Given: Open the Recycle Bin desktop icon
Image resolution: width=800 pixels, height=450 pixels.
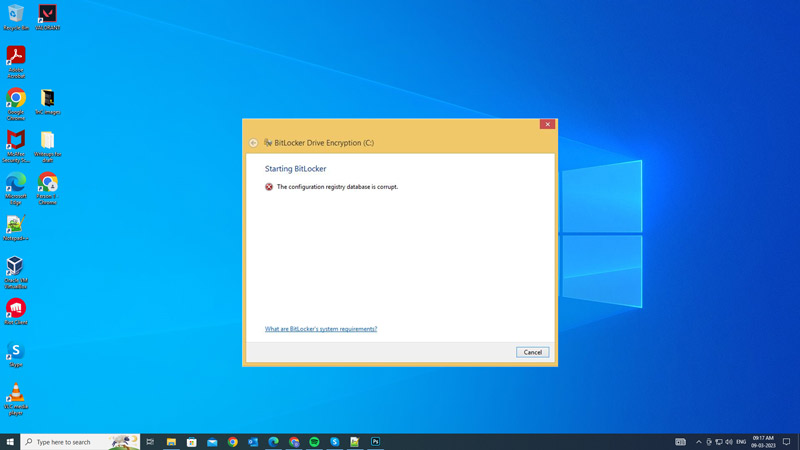Looking at the screenshot, I should click(16, 17).
